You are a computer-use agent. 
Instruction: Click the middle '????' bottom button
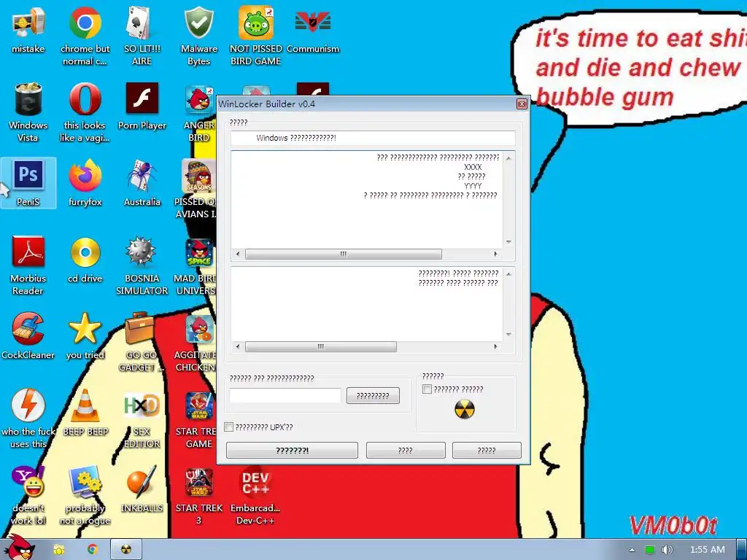[406, 450]
